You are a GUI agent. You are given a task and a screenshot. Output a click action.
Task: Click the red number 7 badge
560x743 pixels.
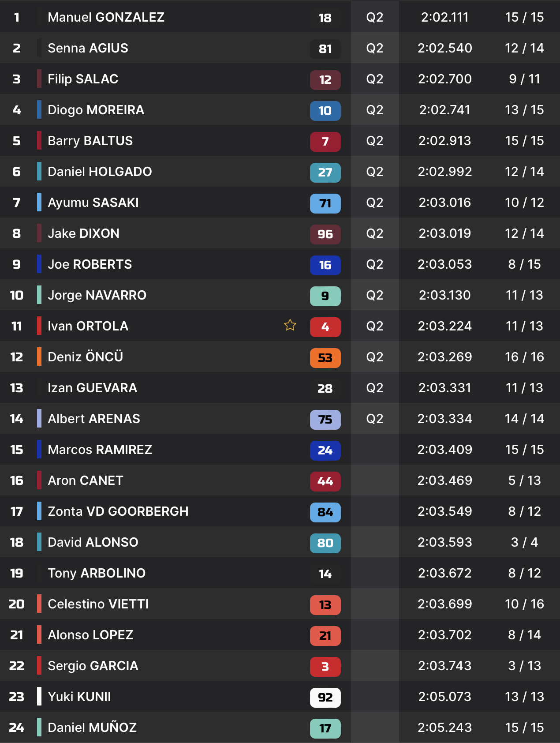pos(325,142)
